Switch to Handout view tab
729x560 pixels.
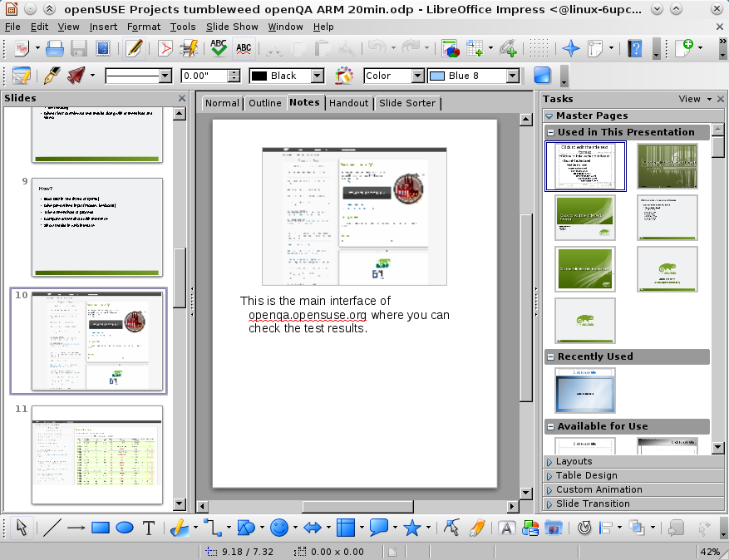click(x=348, y=103)
